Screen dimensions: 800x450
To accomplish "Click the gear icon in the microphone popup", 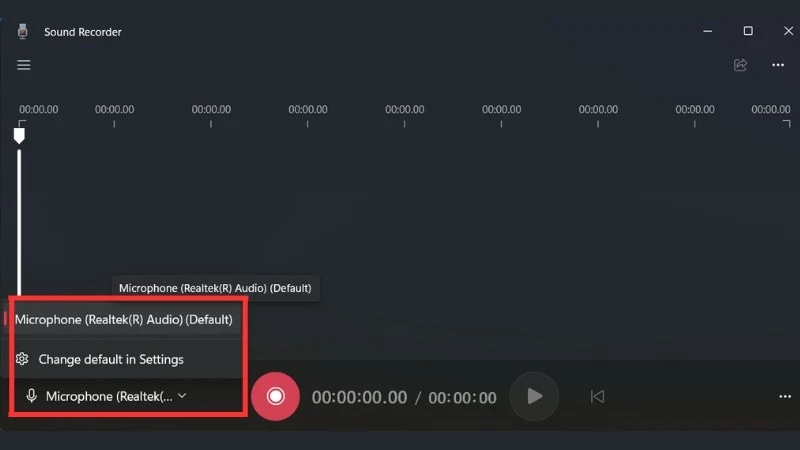I will pos(23,359).
